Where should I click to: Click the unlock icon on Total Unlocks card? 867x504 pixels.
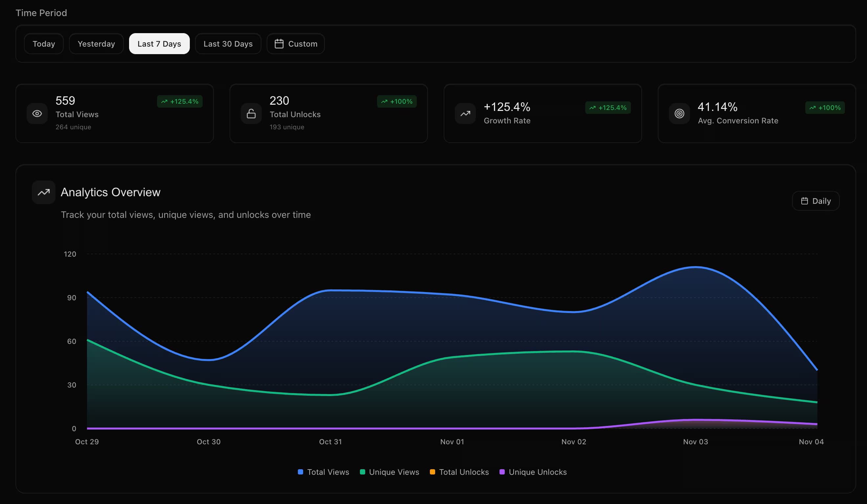click(251, 114)
